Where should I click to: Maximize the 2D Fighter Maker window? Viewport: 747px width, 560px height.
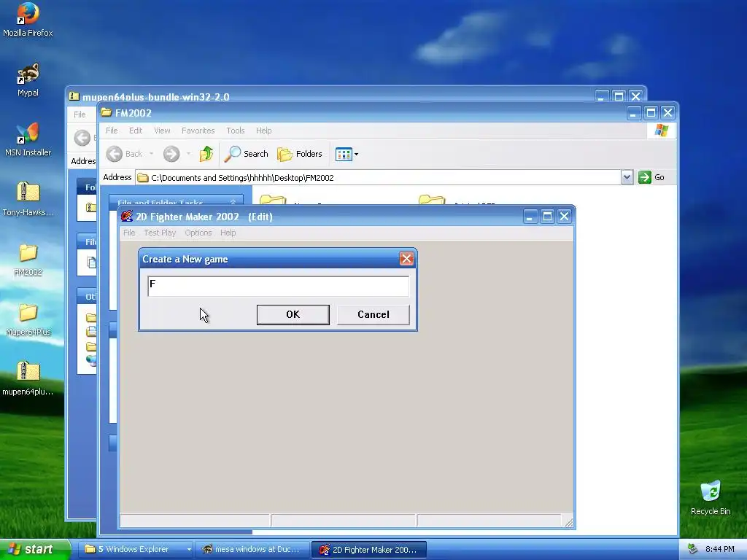tap(547, 217)
